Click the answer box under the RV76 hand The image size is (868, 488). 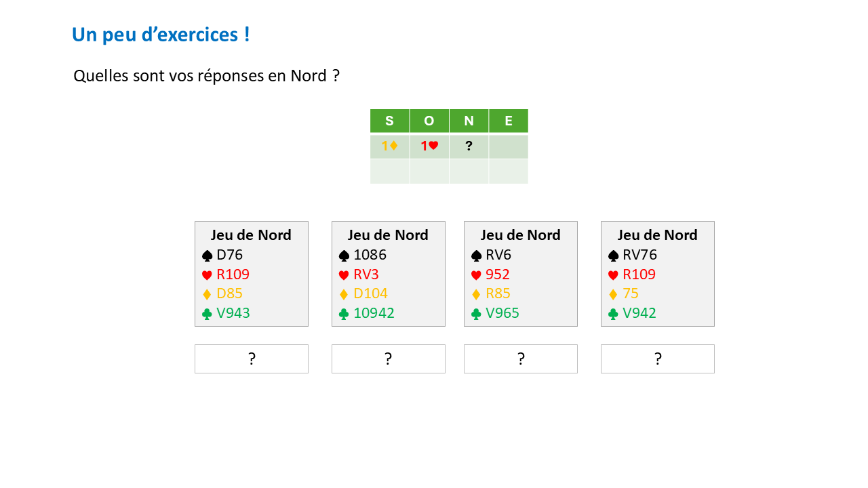pyautogui.click(x=658, y=359)
